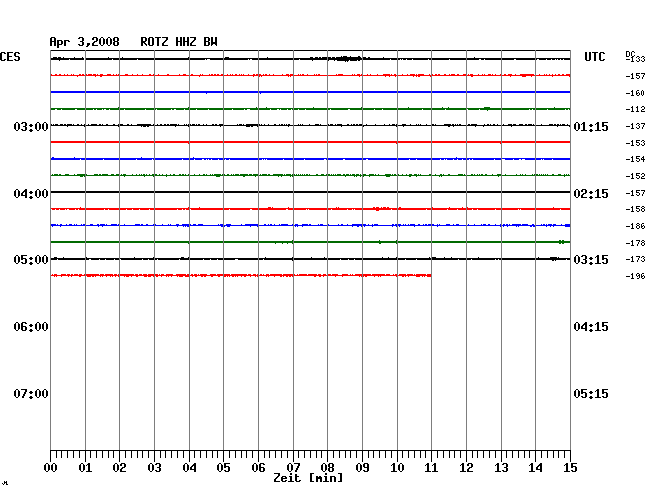Select the "01" minute axis label
The height and width of the screenshot is (494, 650).
pyautogui.click(x=85, y=468)
